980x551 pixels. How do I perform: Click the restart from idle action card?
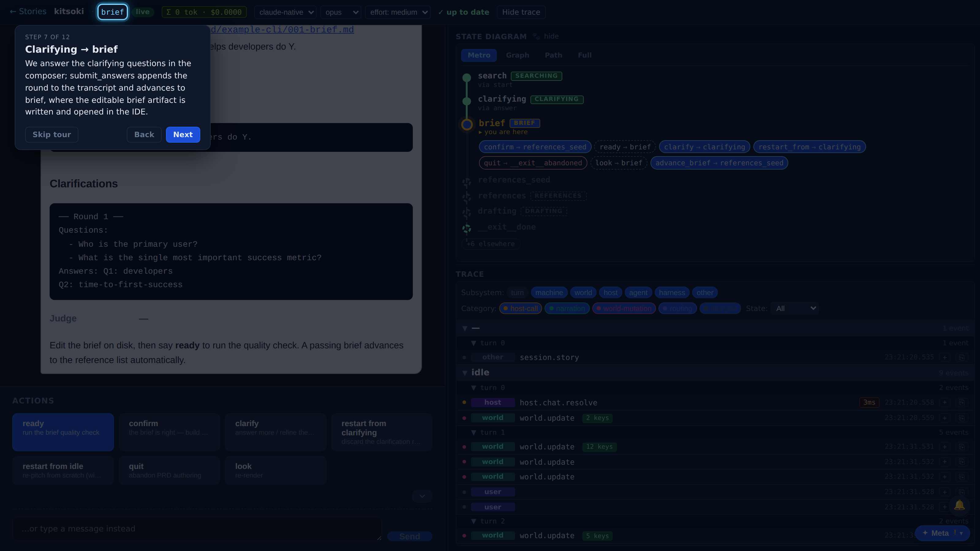click(x=63, y=470)
